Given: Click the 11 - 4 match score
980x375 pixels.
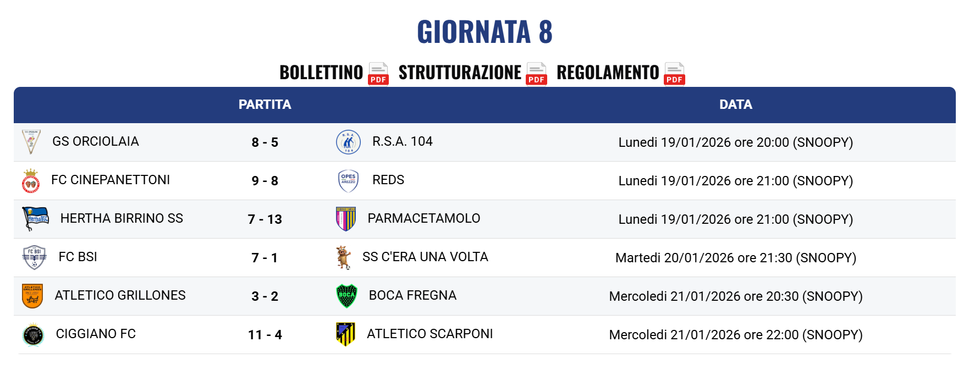Looking at the screenshot, I should [x=265, y=335].
